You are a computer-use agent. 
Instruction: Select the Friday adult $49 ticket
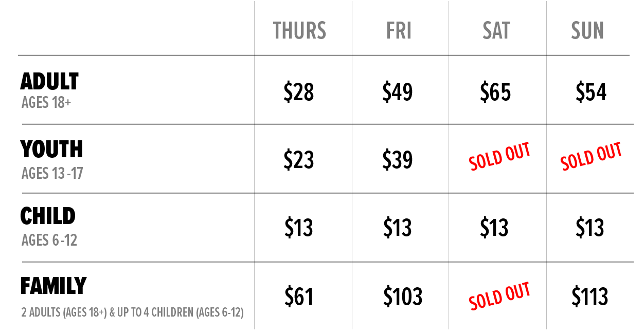(398, 92)
